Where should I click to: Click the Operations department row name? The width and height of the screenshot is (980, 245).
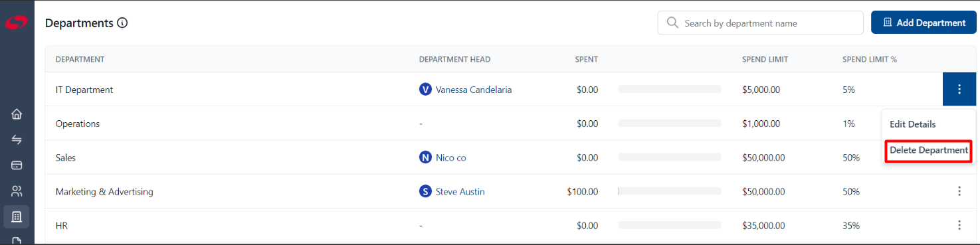tap(78, 123)
